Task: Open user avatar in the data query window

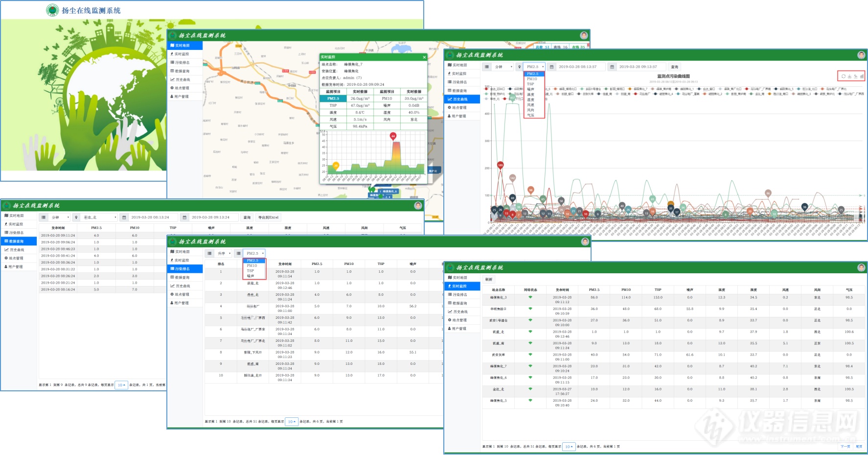Action: [418, 205]
